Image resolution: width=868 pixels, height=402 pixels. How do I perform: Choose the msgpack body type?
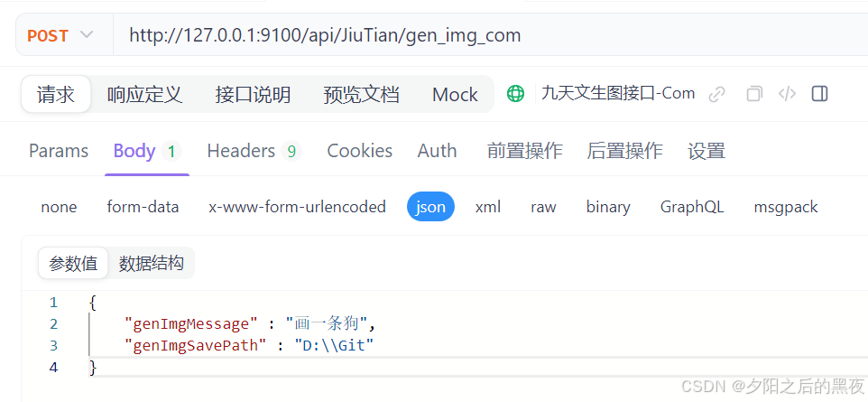(x=786, y=207)
